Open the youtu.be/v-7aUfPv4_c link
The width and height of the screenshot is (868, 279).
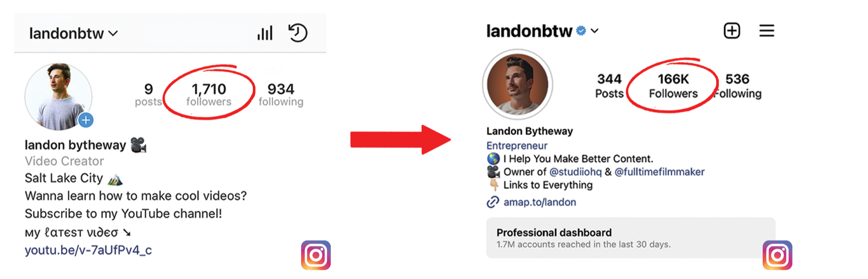tap(88, 250)
